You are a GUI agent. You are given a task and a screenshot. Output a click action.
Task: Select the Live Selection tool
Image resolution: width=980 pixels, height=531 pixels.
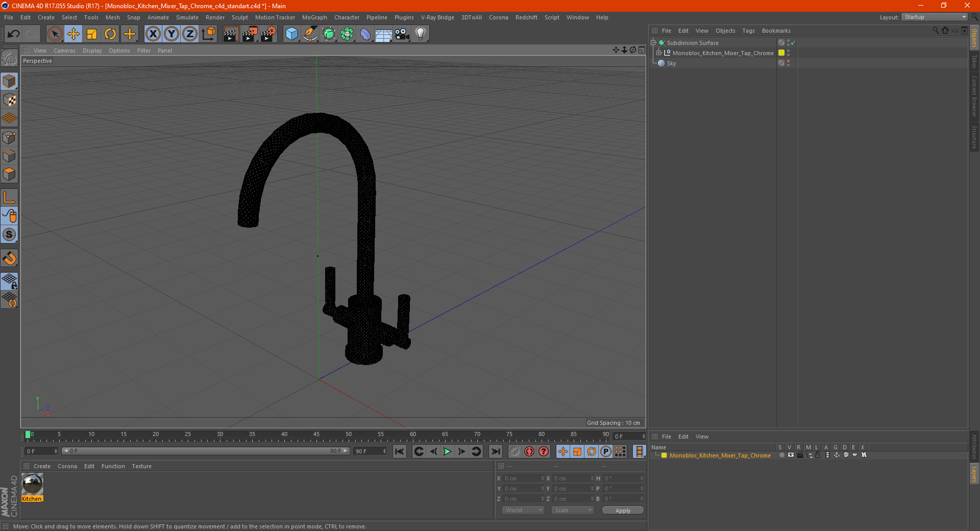click(x=55, y=34)
